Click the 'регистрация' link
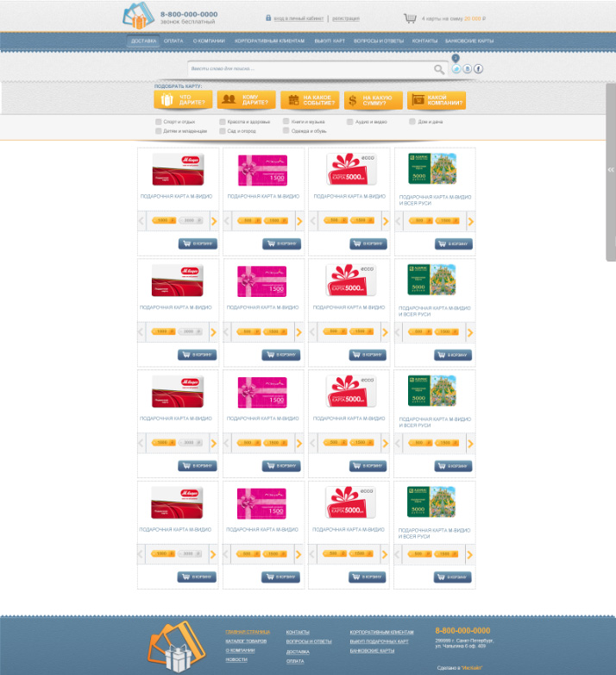Image resolution: width=616 pixels, height=675 pixels. point(346,18)
